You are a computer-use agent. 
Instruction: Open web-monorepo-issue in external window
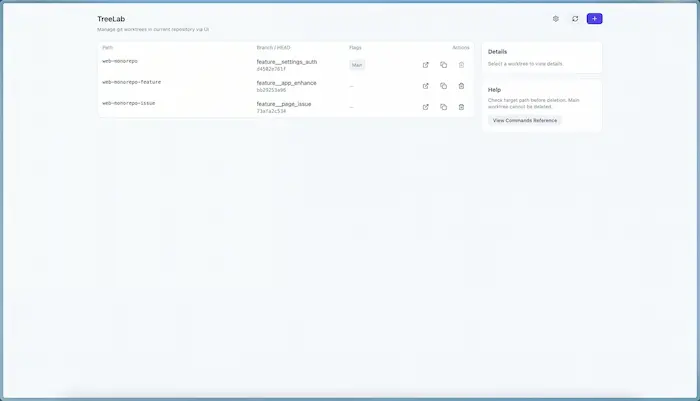coord(426,107)
